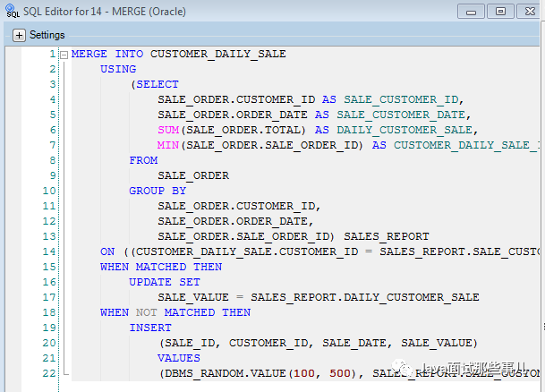Click GROUP BY keyword on line 10
545x392 pixels.
pos(158,191)
